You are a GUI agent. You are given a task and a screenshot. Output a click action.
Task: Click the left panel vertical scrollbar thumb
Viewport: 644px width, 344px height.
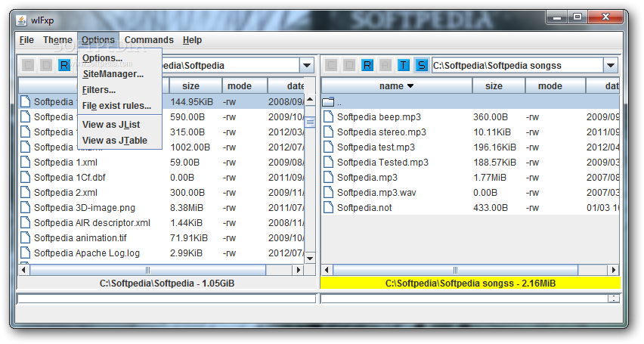click(310, 122)
